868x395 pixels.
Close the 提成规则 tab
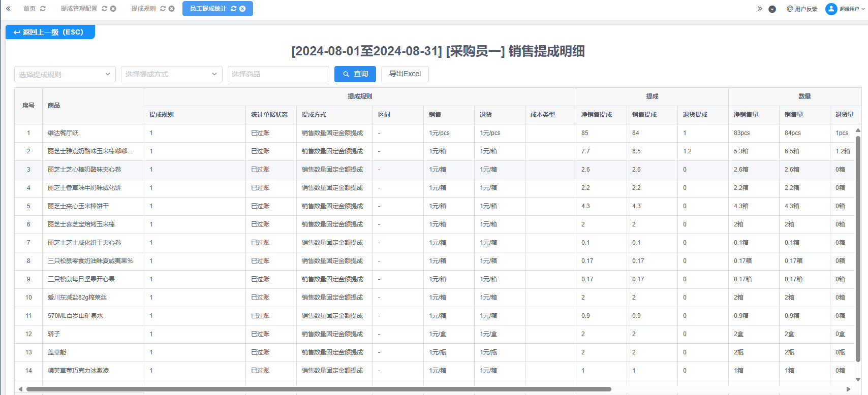171,9
